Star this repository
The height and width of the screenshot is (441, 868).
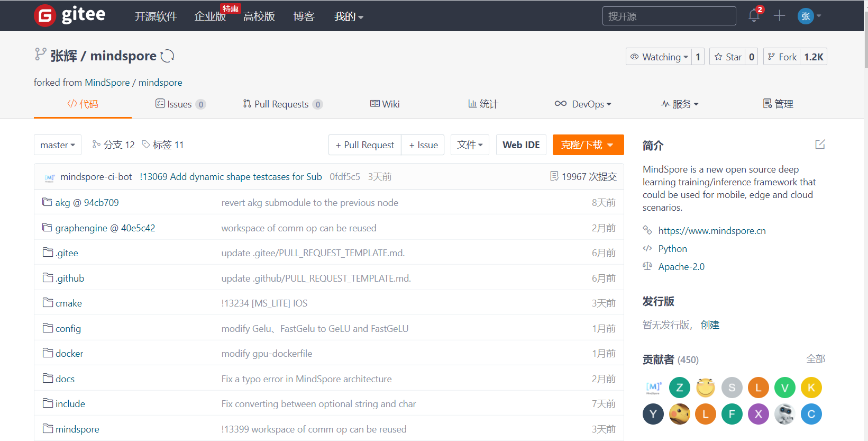point(728,57)
